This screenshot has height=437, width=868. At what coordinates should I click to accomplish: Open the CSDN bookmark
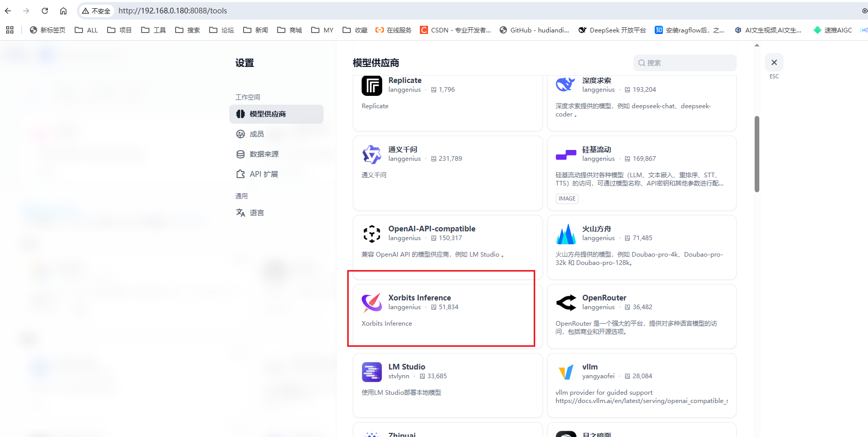455,30
